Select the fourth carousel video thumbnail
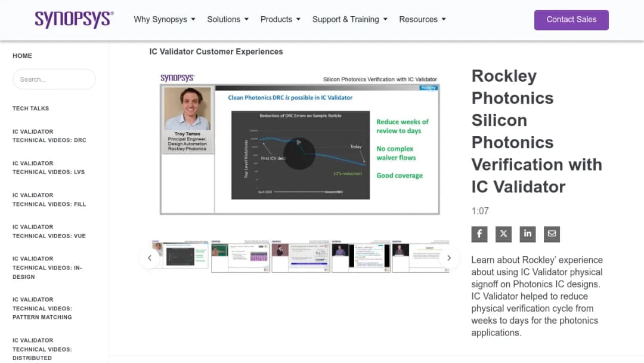 (361, 256)
